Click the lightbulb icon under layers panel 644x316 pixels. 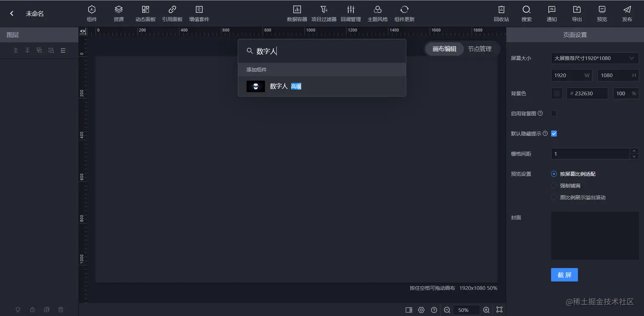pyautogui.click(x=18, y=310)
